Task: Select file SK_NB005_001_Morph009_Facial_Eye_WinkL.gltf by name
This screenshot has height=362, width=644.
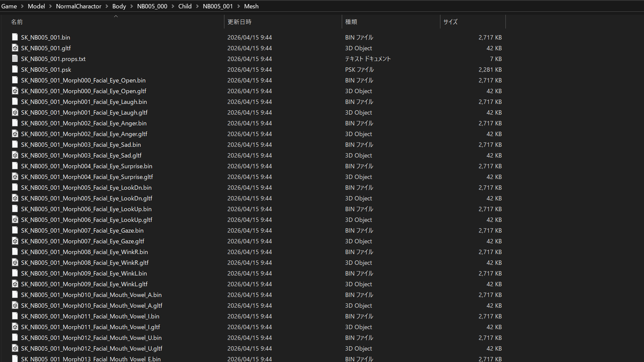Action: tap(84, 284)
